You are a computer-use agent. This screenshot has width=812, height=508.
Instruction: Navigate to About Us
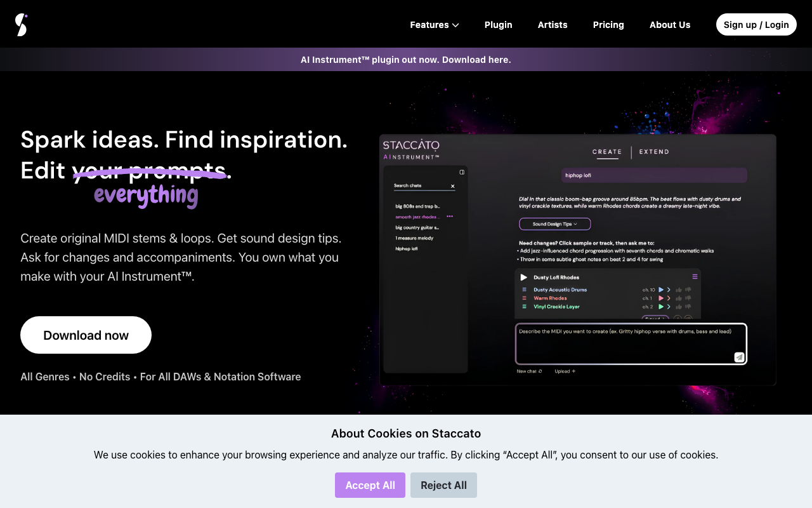670,25
